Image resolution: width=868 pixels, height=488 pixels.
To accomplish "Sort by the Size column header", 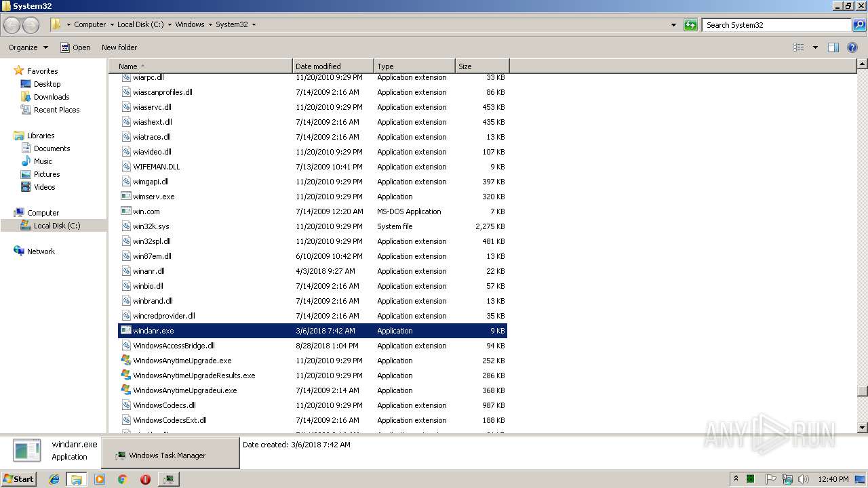I will click(x=482, y=66).
